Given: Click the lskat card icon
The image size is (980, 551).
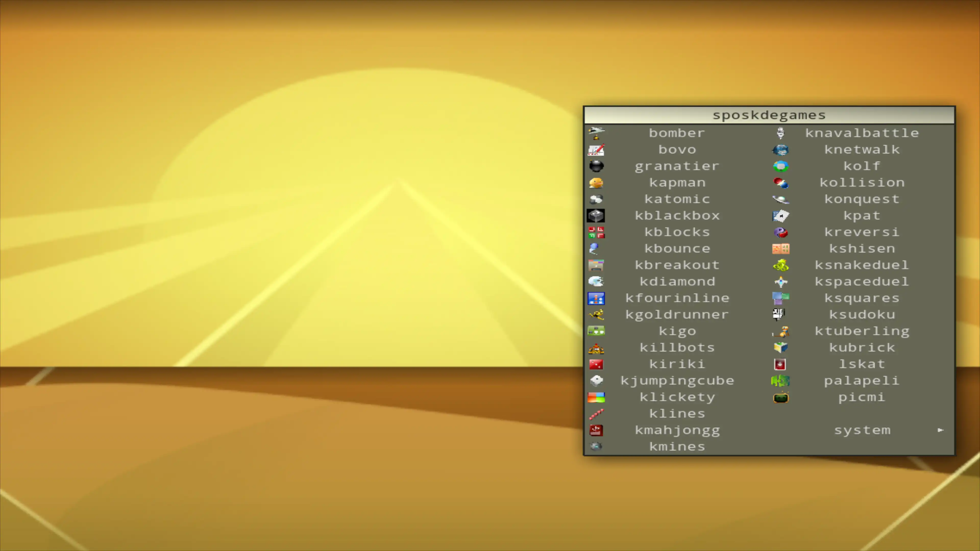Looking at the screenshot, I should (780, 364).
